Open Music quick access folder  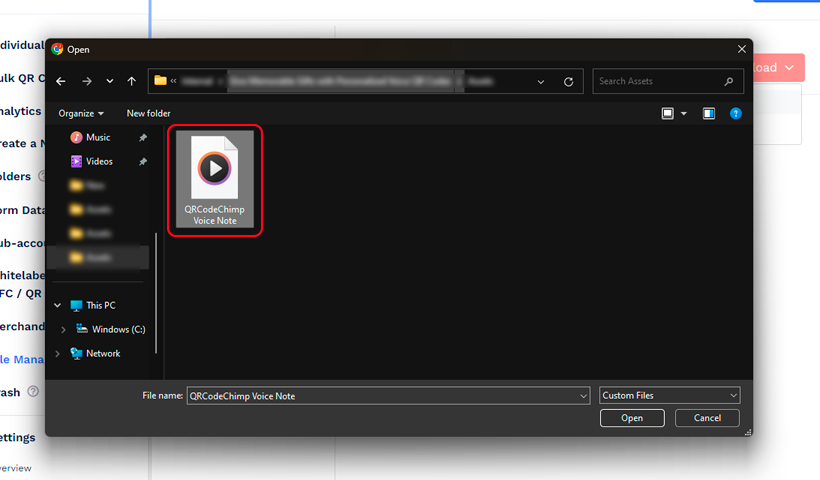(x=98, y=137)
